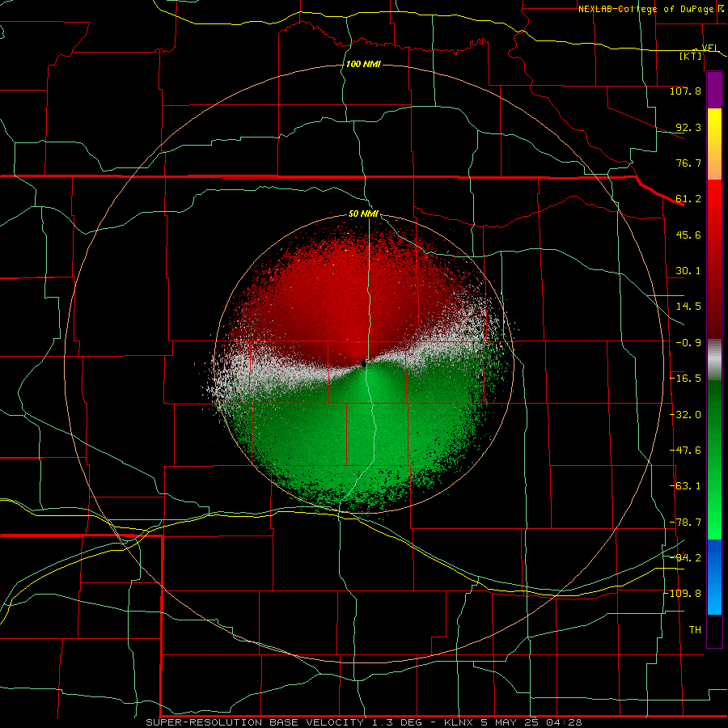Click the 76.7 velocity scale value
This screenshot has height=728, width=728.
688,163
